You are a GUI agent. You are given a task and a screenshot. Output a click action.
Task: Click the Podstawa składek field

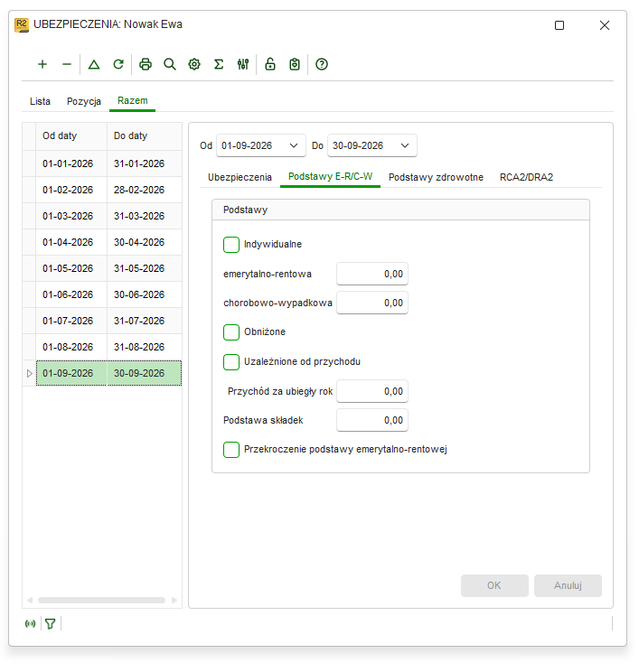pyautogui.click(x=372, y=420)
